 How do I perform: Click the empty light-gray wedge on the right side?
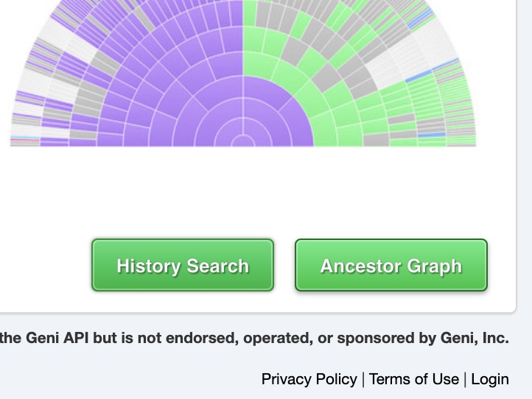pos(387,66)
